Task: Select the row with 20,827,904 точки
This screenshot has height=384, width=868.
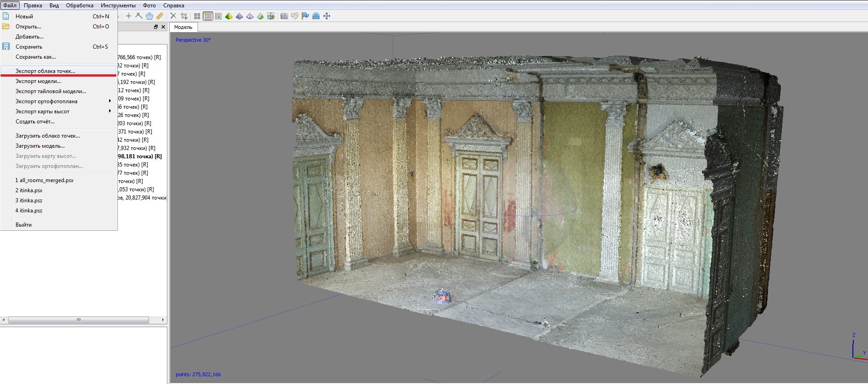Action: pyautogui.click(x=142, y=198)
